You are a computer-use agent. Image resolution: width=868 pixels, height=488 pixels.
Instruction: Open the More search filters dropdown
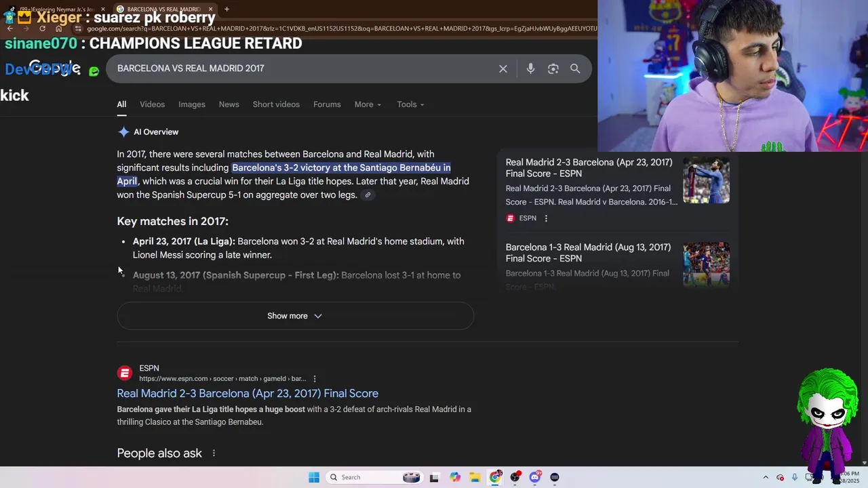[x=368, y=104]
